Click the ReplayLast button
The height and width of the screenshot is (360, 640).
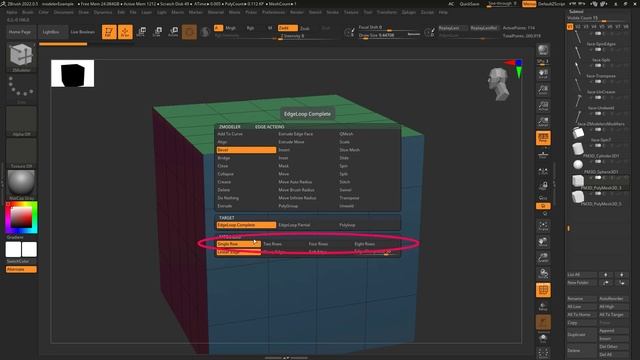coord(452,28)
